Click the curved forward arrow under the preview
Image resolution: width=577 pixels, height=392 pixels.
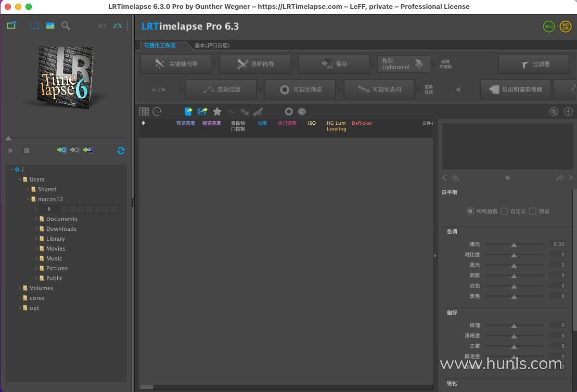560,178
